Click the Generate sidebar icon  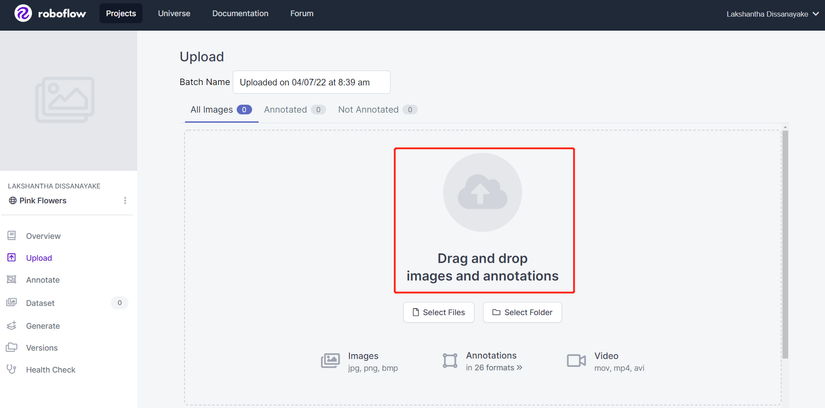point(12,326)
